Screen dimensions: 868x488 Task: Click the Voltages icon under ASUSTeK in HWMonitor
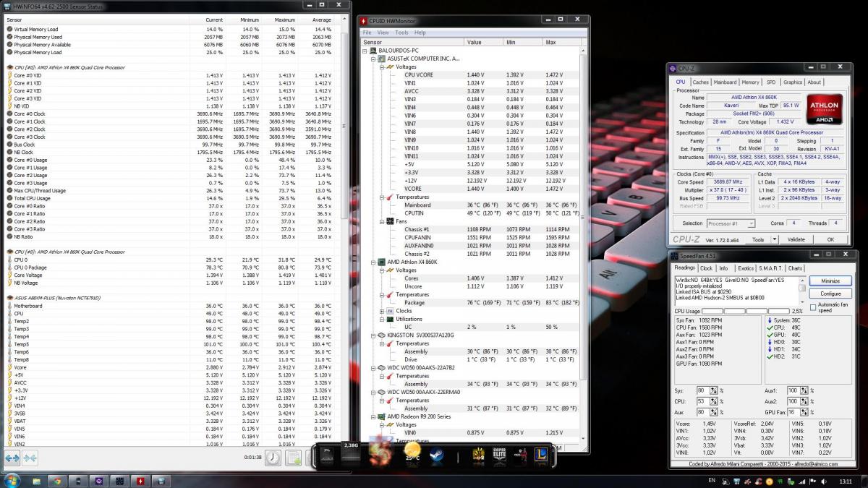(391, 67)
